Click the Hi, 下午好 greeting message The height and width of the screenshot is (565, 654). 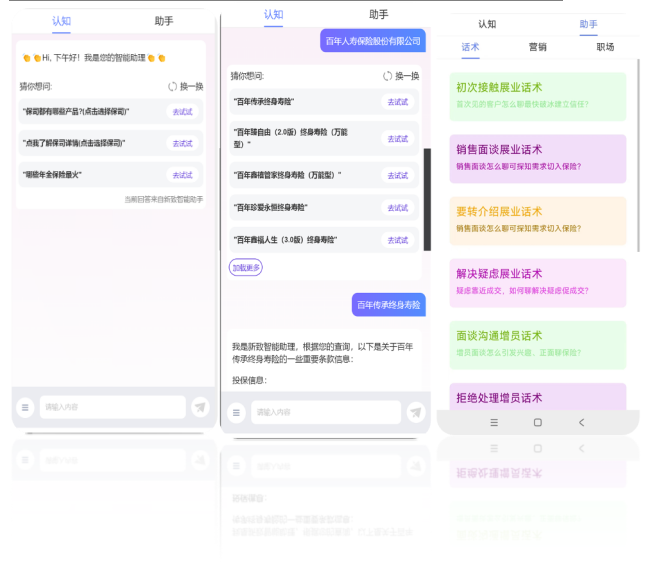[x=94, y=58]
